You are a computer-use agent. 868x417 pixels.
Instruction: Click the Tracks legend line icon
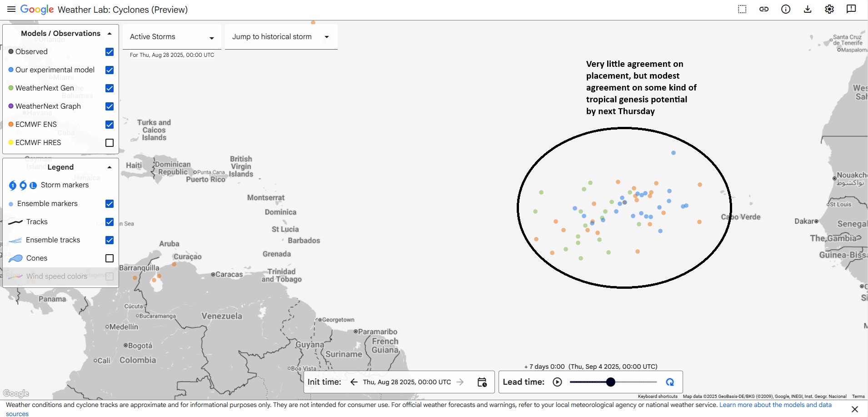click(15, 222)
